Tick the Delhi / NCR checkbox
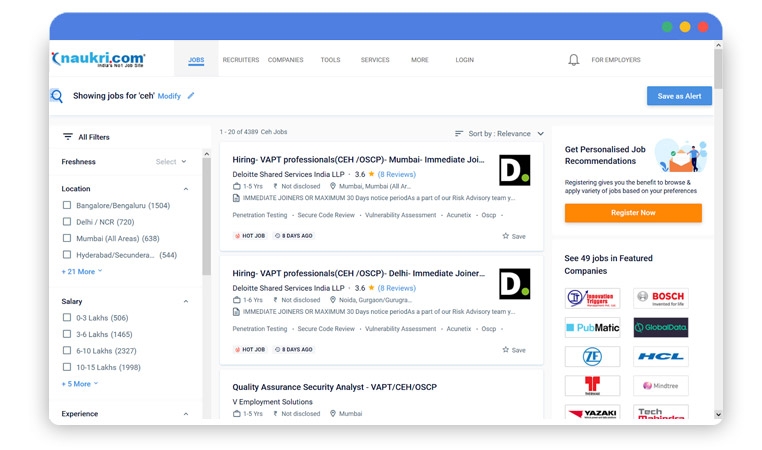The image size is (762, 450). (67, 222)
